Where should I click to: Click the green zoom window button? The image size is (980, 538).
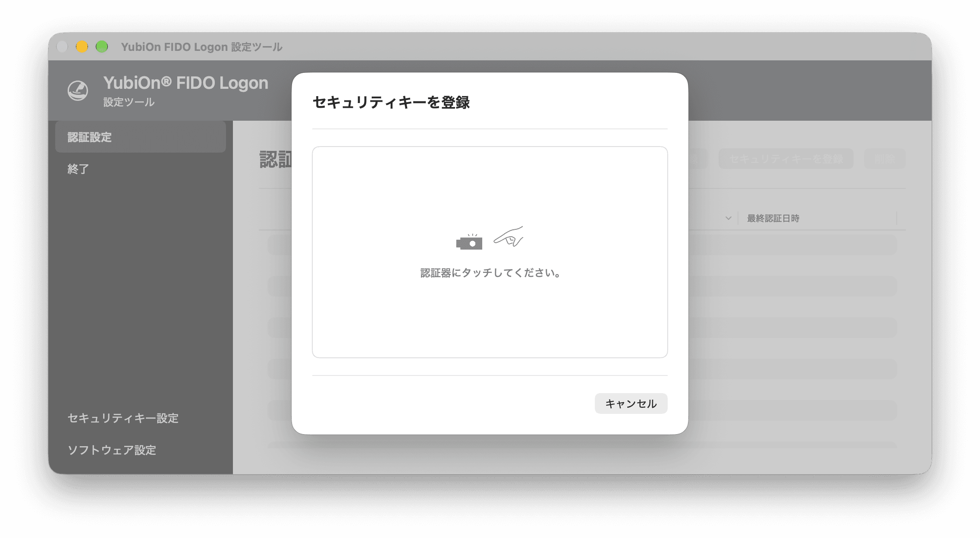click(102, 47)
